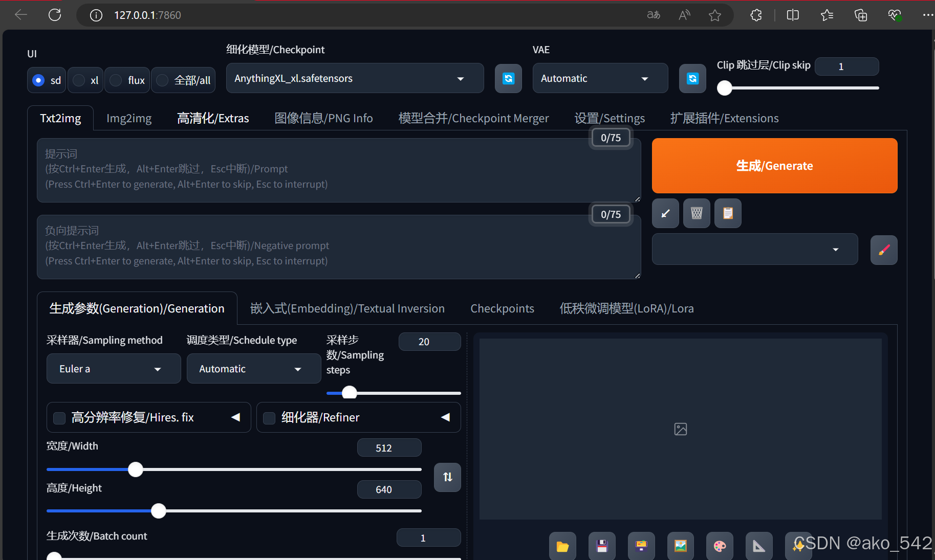The height and width of the screenshot is (560, 935).
Task: Edit the Sampling steps value field 20
Action: [x=429, y=342]
